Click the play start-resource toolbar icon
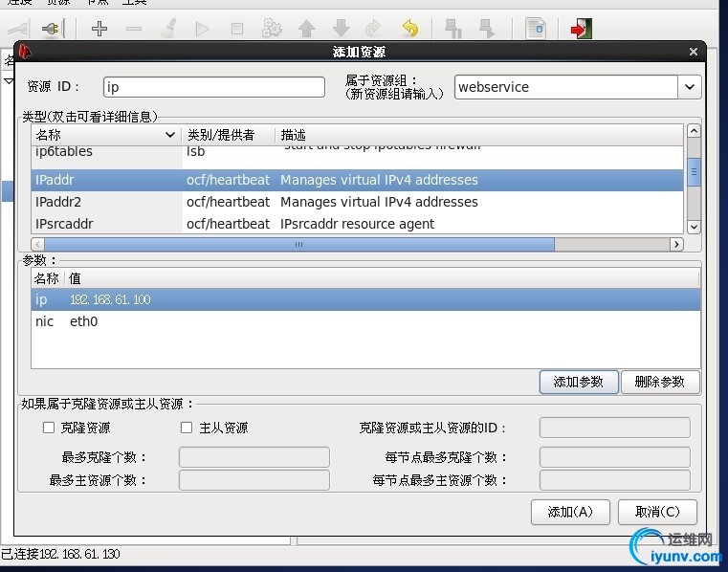The width and height of the screenshot is (728, 572). pyautogui.click(x=202, y=29)
